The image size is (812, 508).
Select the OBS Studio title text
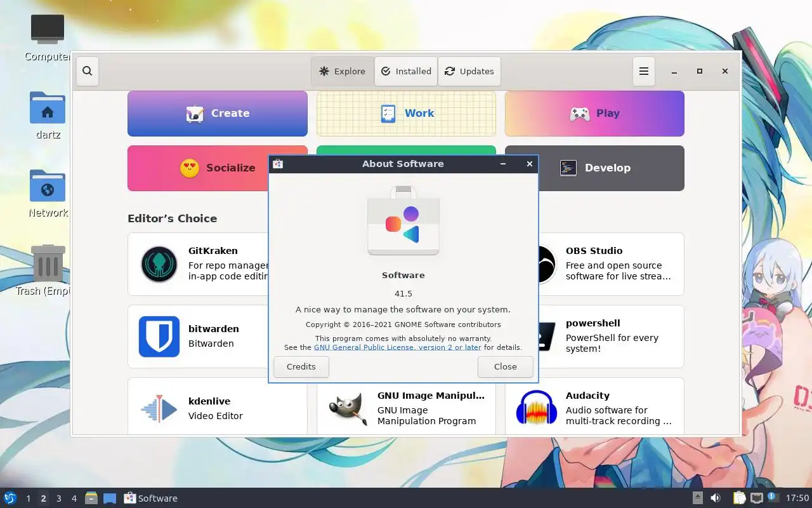594,251
